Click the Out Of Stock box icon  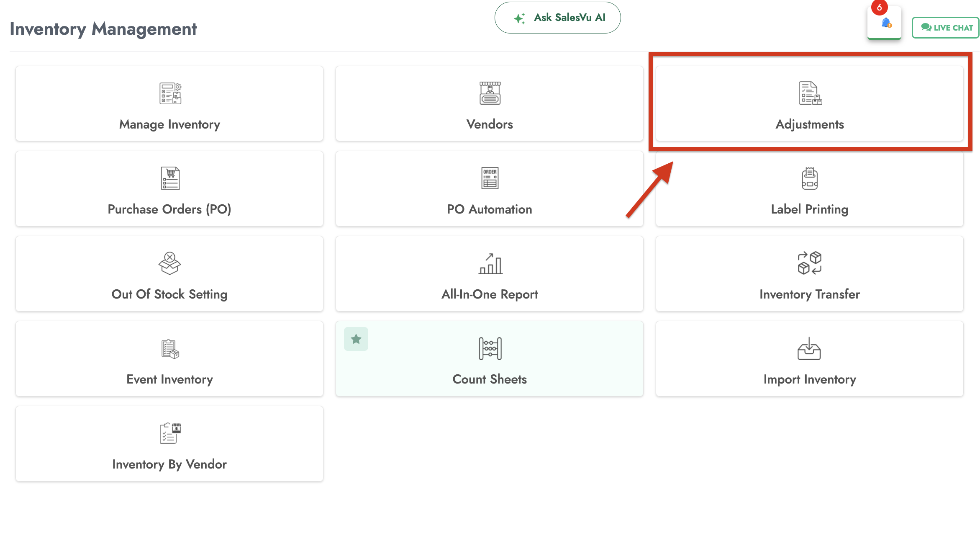169,263
